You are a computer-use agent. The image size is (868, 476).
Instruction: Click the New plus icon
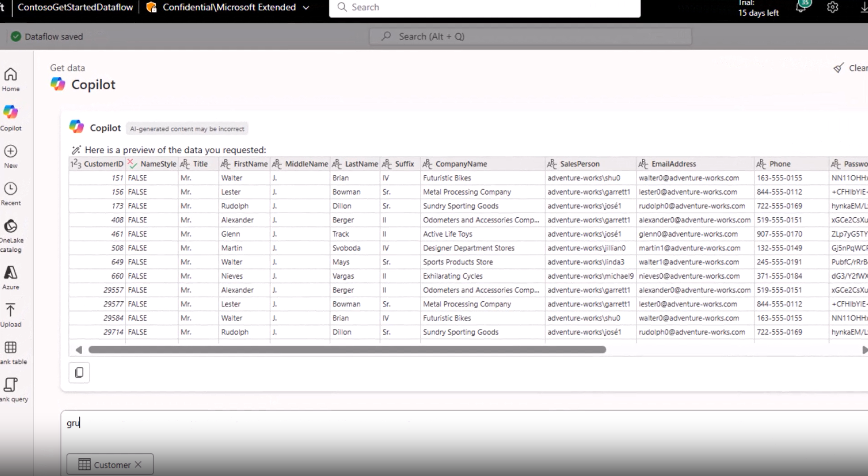(x=10, y=151)
